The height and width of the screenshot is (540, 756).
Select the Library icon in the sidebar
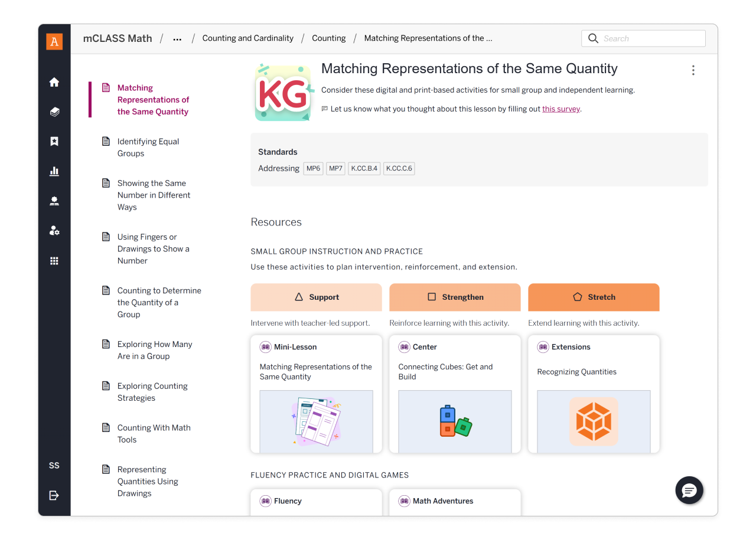click(x=54, y=112)
